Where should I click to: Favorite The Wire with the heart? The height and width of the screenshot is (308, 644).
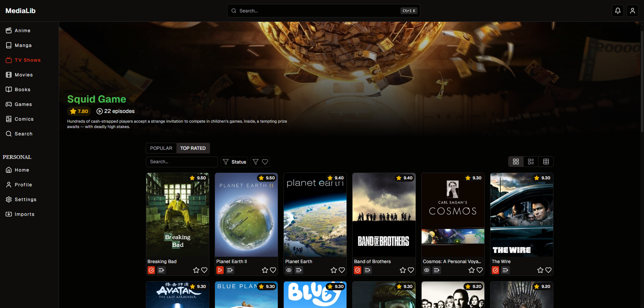pos(548,270)
